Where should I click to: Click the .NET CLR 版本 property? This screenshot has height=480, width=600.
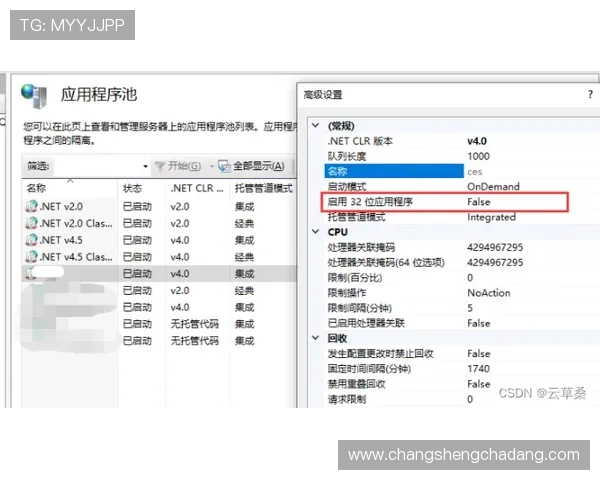coord(360,141)
